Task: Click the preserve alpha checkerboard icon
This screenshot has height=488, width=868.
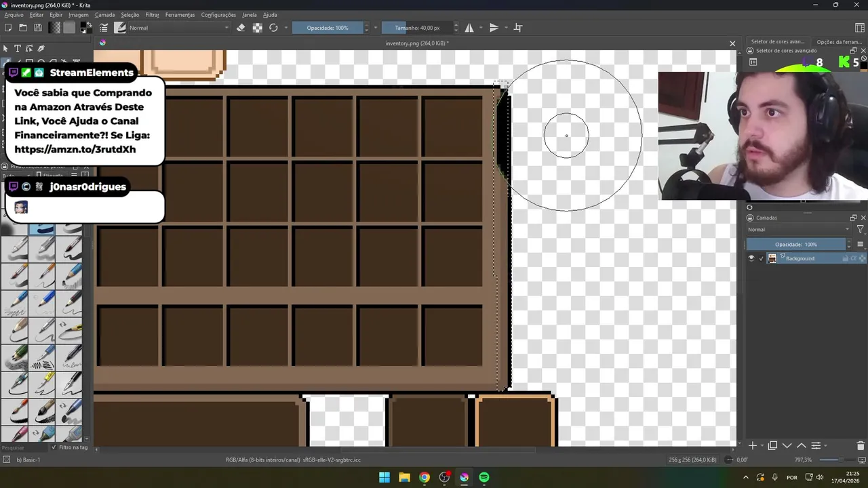Action: (258, 28)
